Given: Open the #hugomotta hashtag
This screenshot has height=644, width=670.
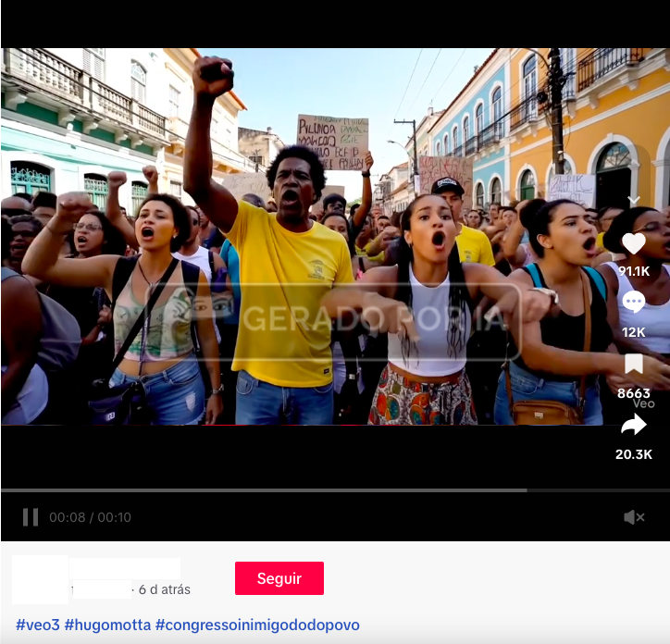Looking at the screenshot, I should tap(107, 625).
